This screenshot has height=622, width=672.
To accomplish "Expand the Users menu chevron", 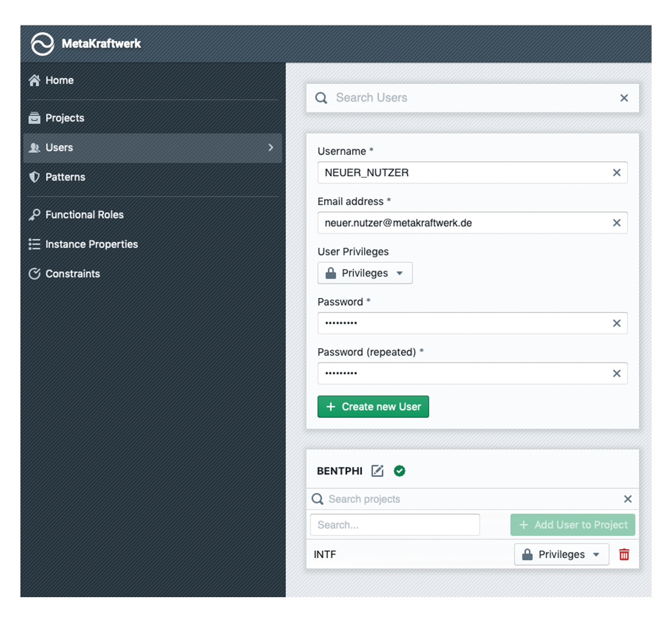I will pos(271,147).
